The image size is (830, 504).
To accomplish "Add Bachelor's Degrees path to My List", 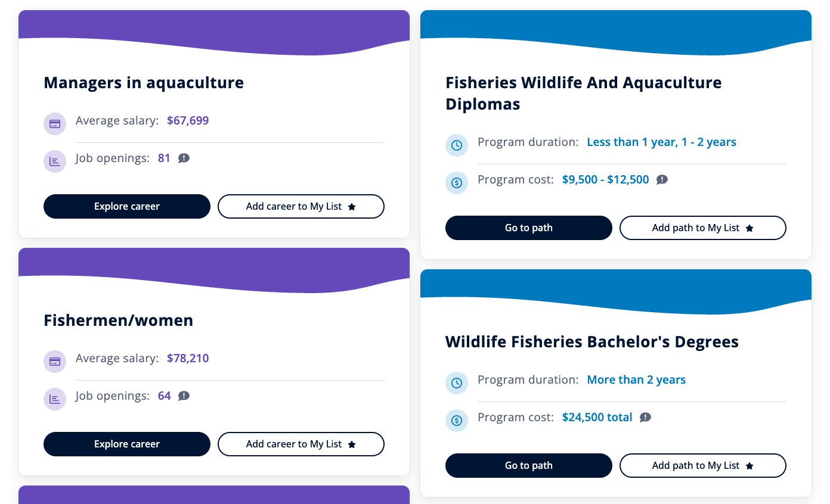I will coord(703,466).
